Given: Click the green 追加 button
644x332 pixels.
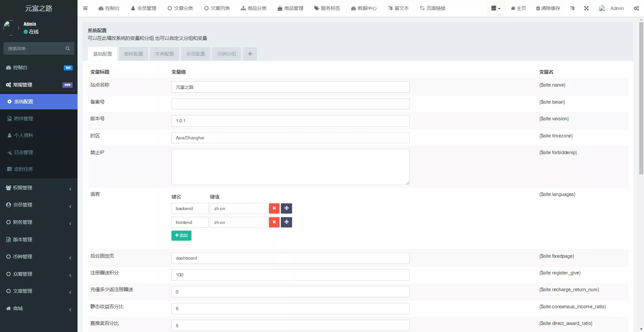Looking at the screenshot, I should point(181,235).
